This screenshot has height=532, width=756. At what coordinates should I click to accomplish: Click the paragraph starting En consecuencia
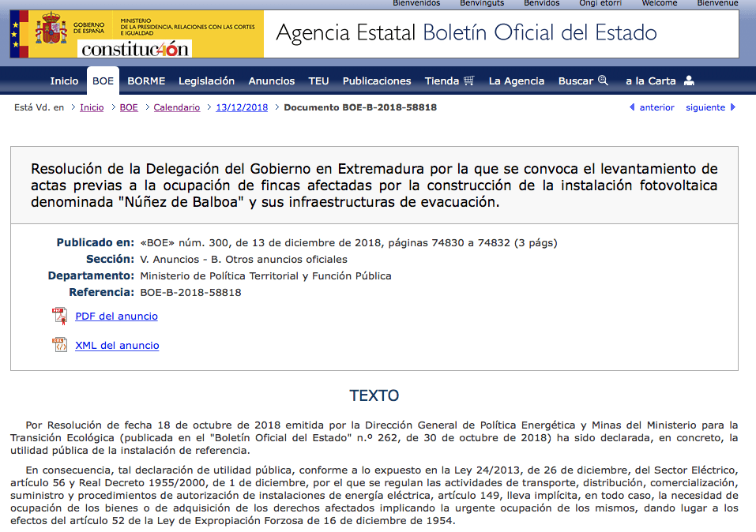[374, 496]
